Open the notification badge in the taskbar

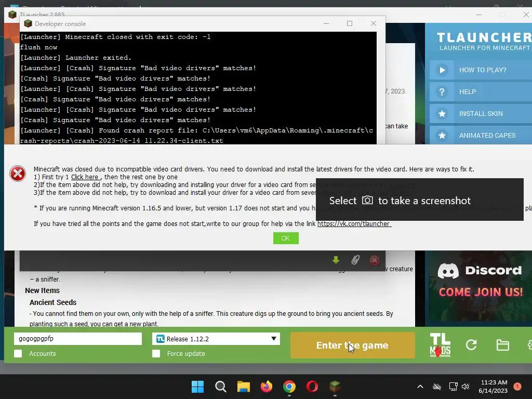[517, 386]
